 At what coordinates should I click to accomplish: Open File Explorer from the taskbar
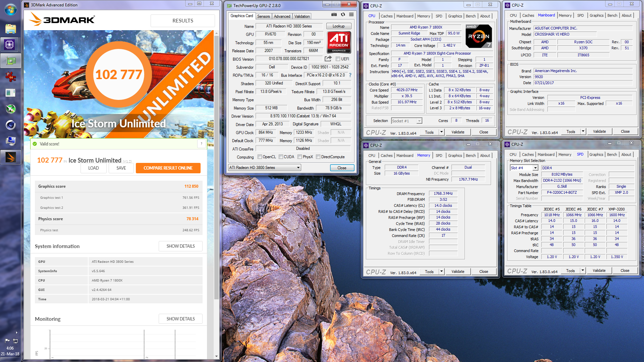10,28
